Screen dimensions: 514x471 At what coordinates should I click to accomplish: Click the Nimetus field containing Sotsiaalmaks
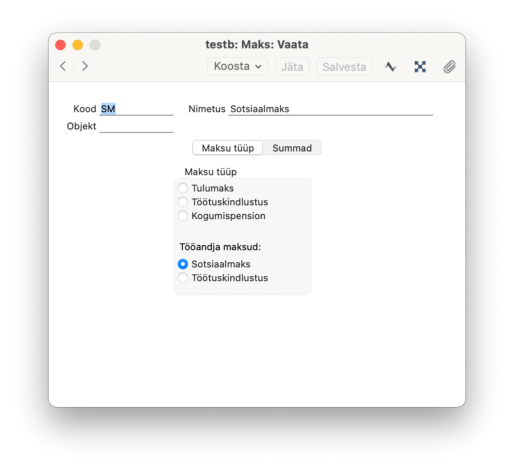330,109
